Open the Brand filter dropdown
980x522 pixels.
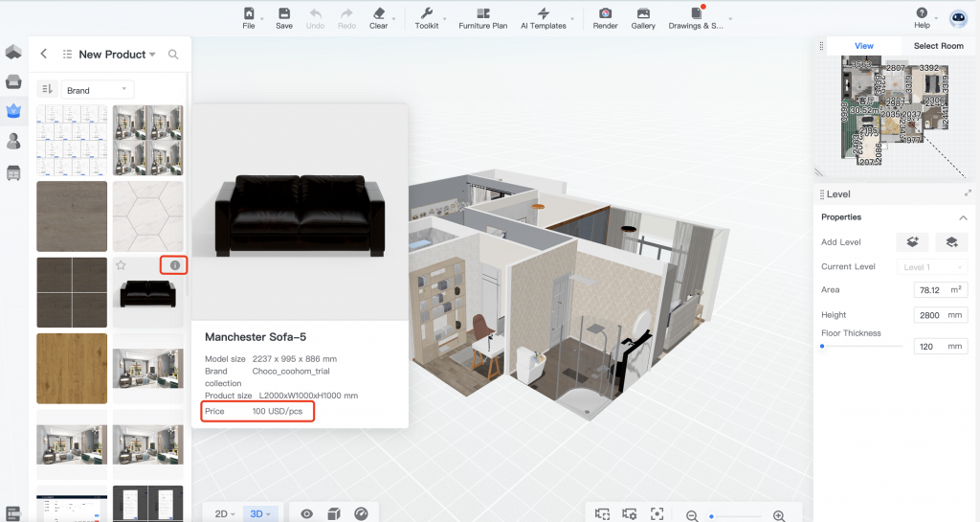[98, 90]
